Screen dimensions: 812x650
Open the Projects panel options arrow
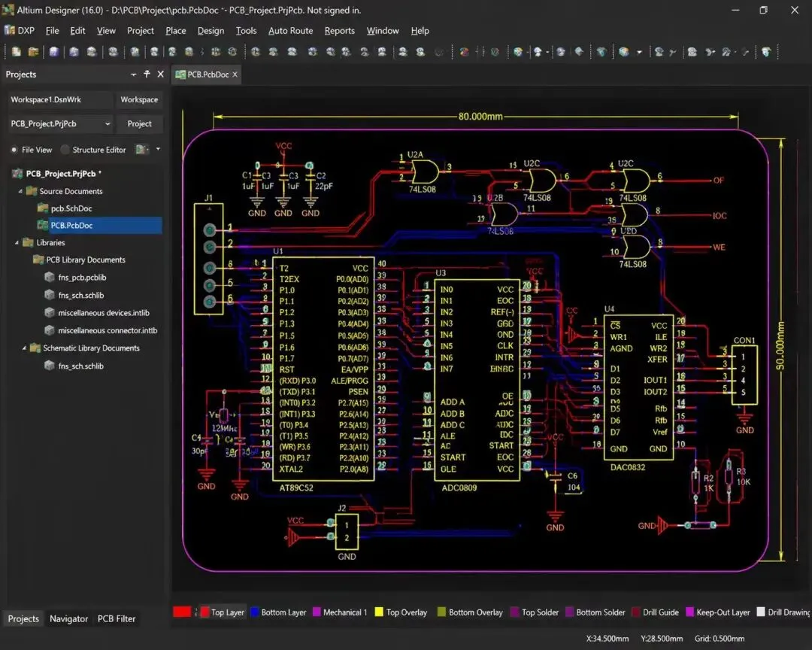click(134, 74)
